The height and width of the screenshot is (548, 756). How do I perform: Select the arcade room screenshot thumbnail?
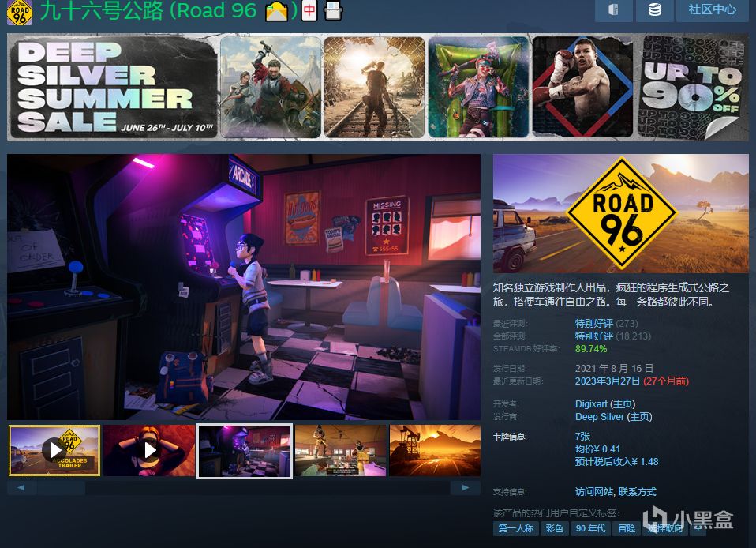click(245, 451)
